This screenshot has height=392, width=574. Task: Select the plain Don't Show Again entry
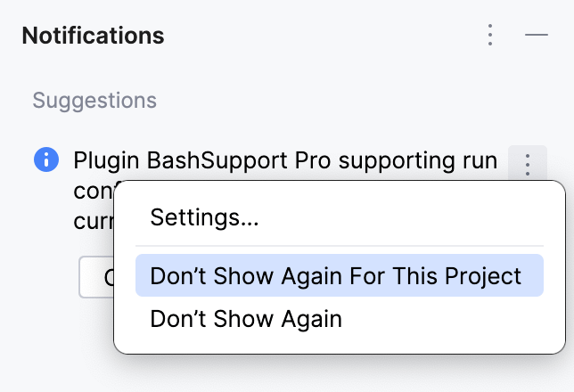coord(246,319)
